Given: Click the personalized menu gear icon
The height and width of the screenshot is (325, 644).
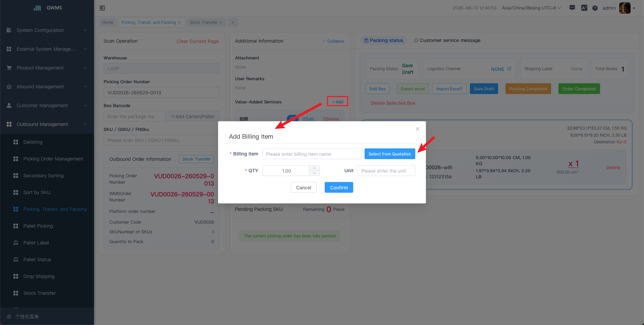Looking at the screenshot, I should pyautogui.click(x=9, y=317).
